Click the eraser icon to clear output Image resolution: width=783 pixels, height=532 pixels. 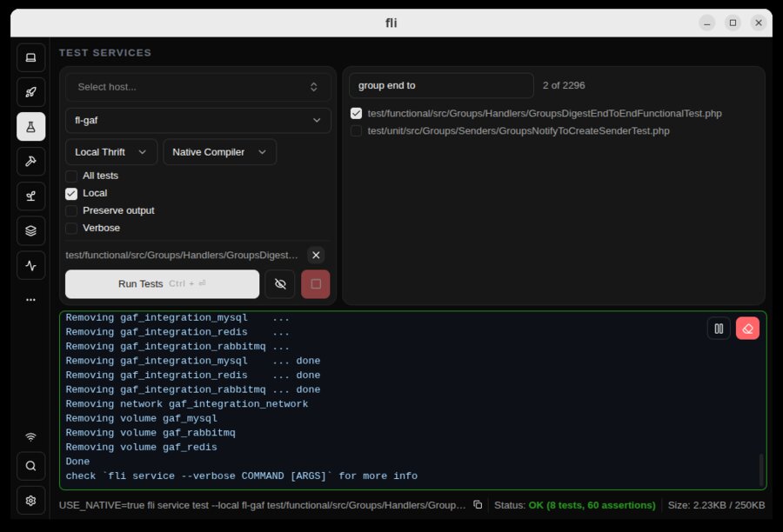[747, 329]
